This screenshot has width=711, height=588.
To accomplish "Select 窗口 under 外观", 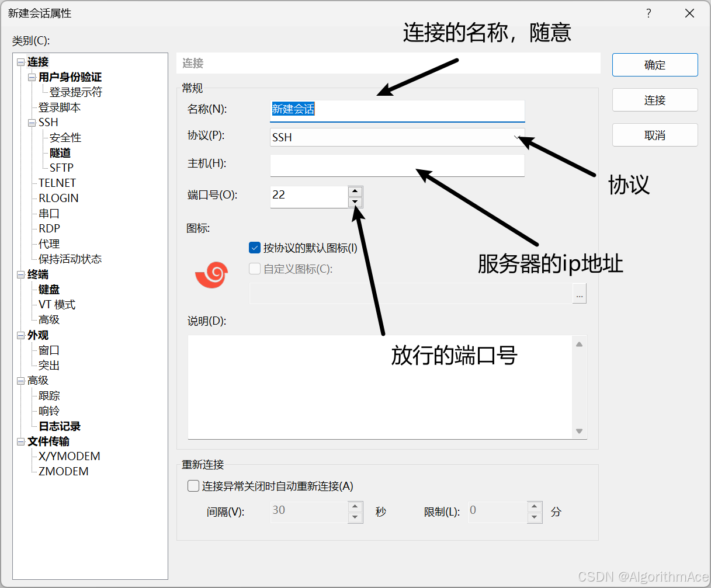I will 49,350.
